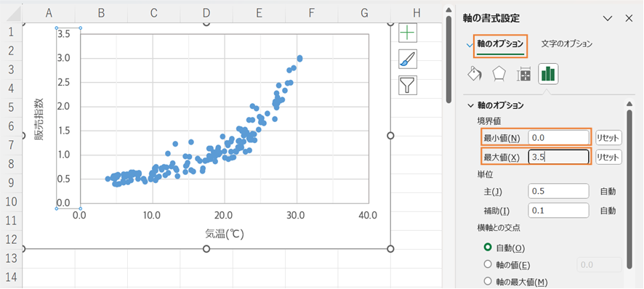Screen dimensions: 644x289
Task: Switch to the 軸のオプション tab
Action: click(x=500, y=44)
